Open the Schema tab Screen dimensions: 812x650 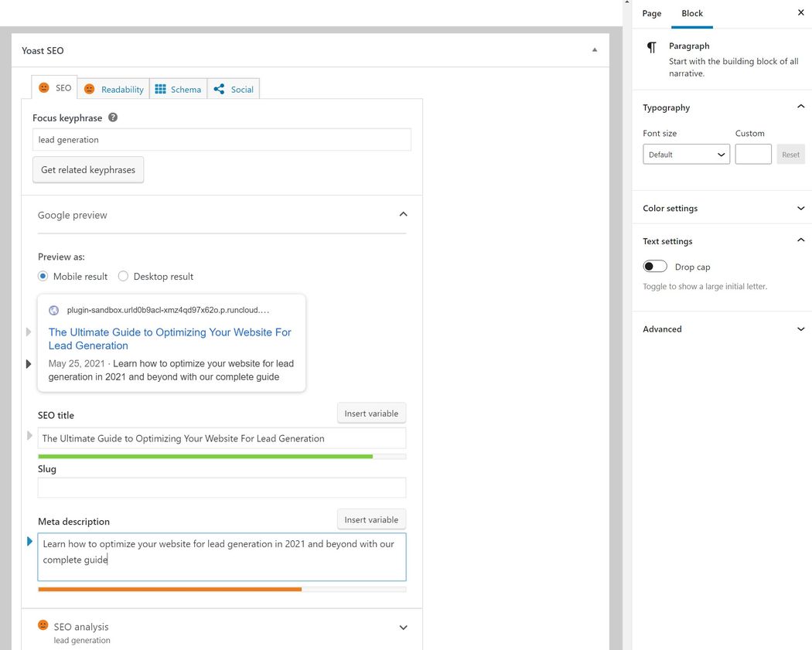178,89
